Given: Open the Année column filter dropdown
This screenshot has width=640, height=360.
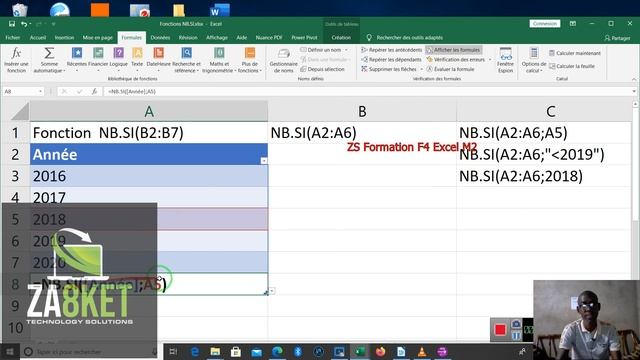Looking at the screenshot, I should (264, 161).
